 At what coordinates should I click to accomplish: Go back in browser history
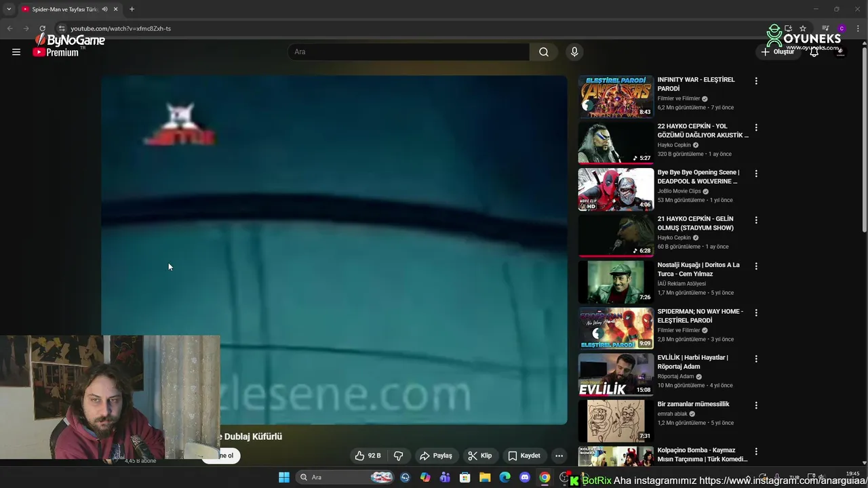coord(9,28)
